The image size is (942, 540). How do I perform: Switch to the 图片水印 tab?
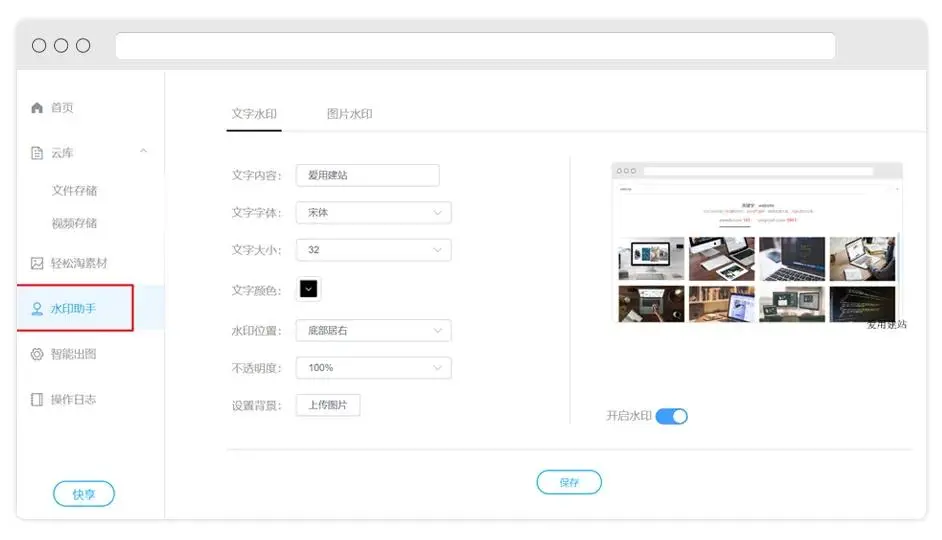tap(350, 114)
